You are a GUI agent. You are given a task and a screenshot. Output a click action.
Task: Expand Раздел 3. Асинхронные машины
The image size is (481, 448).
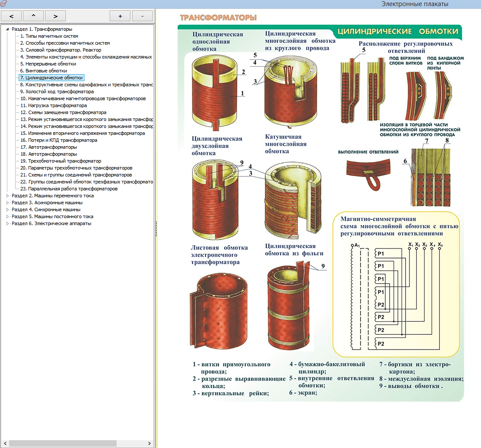[7, 203]
